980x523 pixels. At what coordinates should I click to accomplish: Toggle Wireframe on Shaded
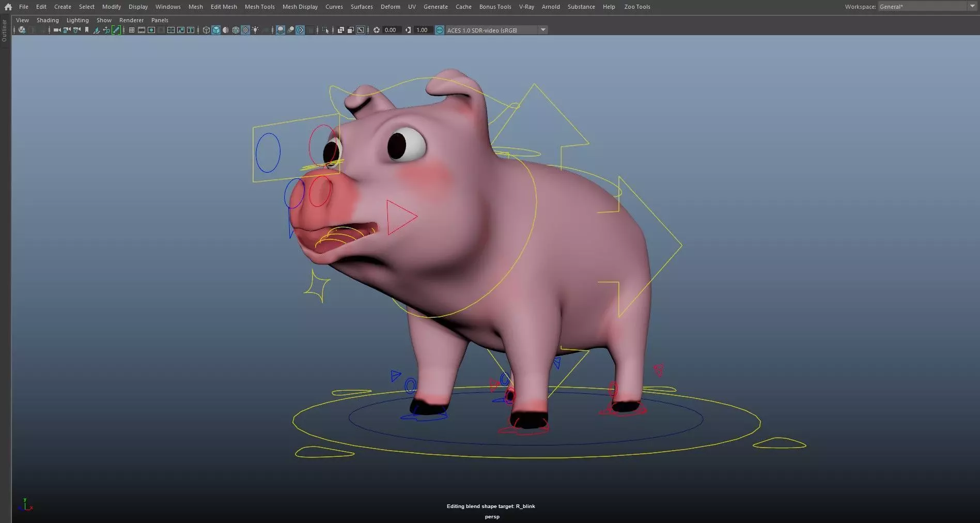[x=236, y=30]
